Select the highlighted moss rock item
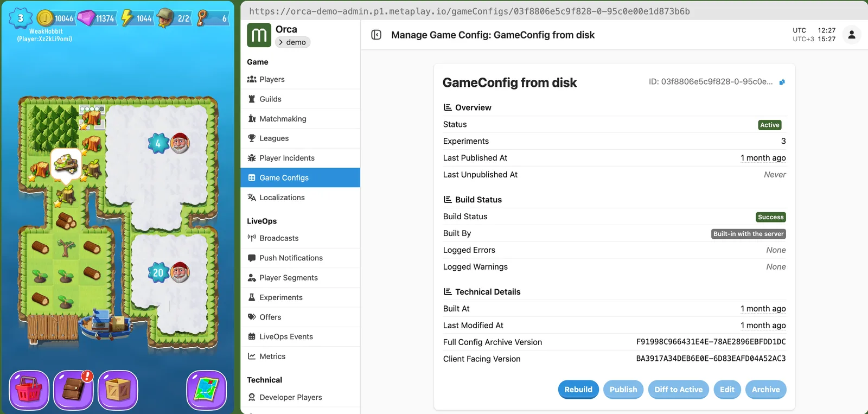The image size is (868, 414). (x=66, y=164)
